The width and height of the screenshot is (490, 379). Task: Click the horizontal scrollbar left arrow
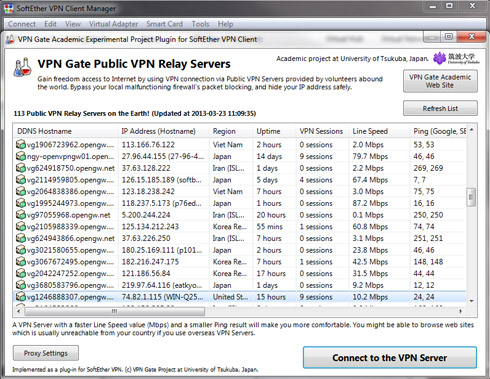[x=19, y=311]
